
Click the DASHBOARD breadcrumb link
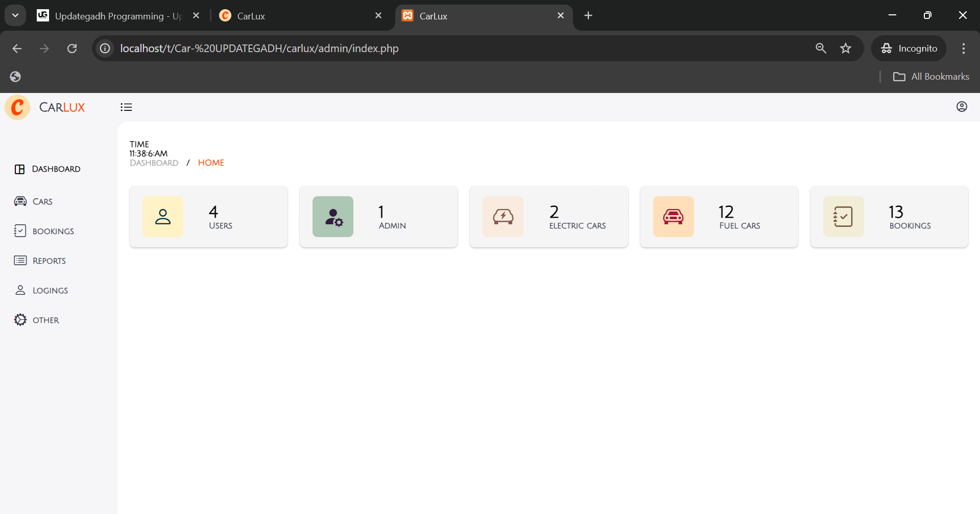point(154,163)
